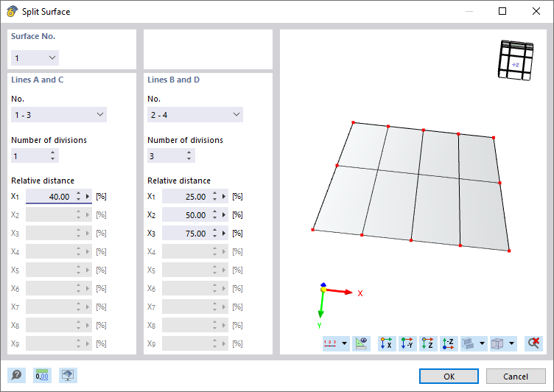This screenshot has height=392, width=554.
Task: Set the view in the Z direction
Action: 428,343
